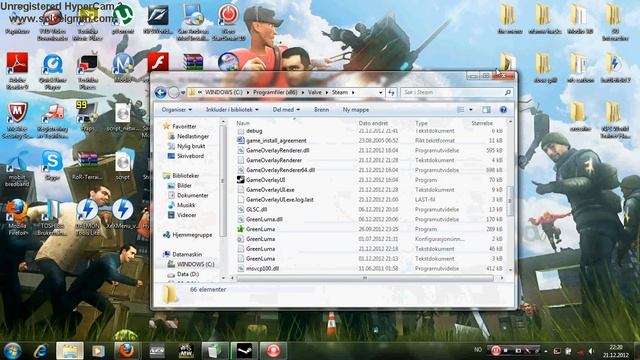Image resolution: width=640 pixels, height=360 pixels.
Task: Click the file list horizontal scrollbar
Action: click(365, 278)
